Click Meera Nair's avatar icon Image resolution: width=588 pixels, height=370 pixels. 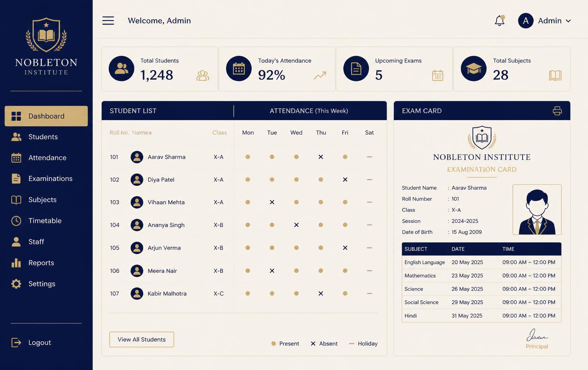[137, 271]
